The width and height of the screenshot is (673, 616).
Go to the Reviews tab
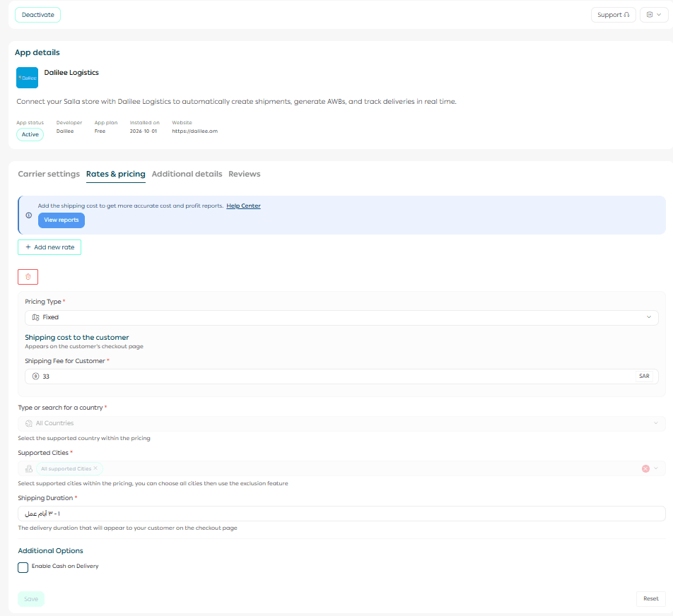[x=244, y=174]
